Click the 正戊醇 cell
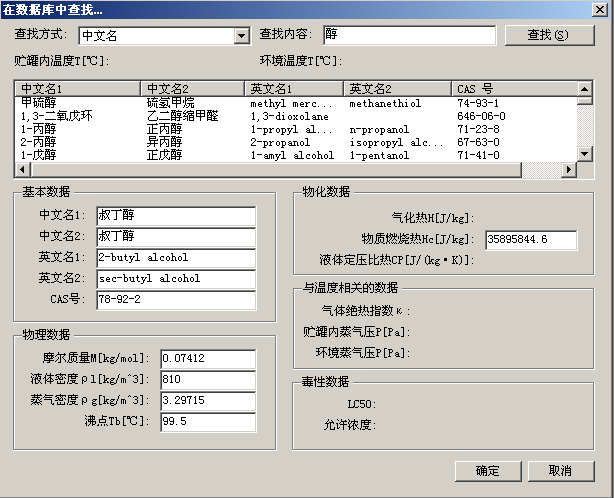614x498 pixels. 164,155
